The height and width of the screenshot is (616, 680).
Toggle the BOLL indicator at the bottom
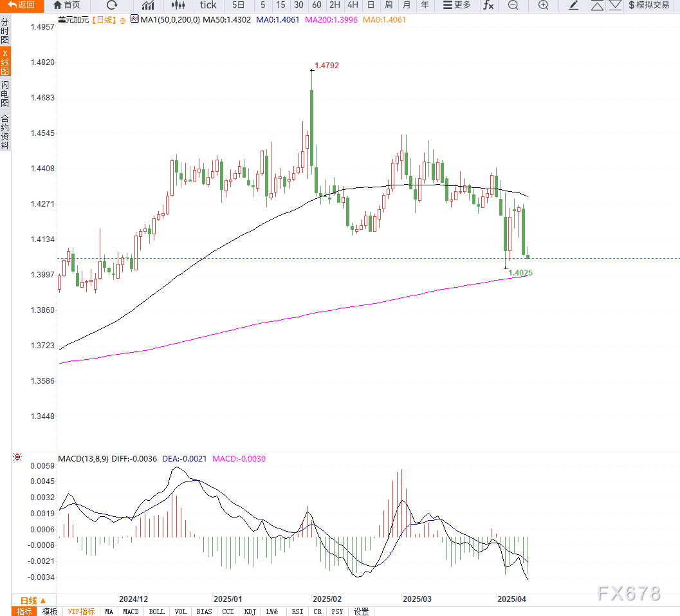click(x=156, y=611)
